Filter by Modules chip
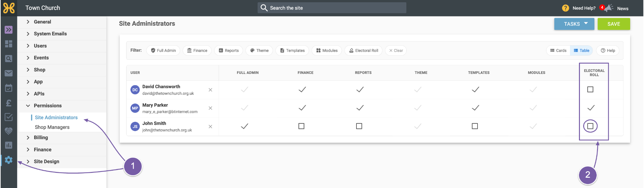The width and height of the screenshot is (644, 188). pyautogui.click(x=327, y=50)
